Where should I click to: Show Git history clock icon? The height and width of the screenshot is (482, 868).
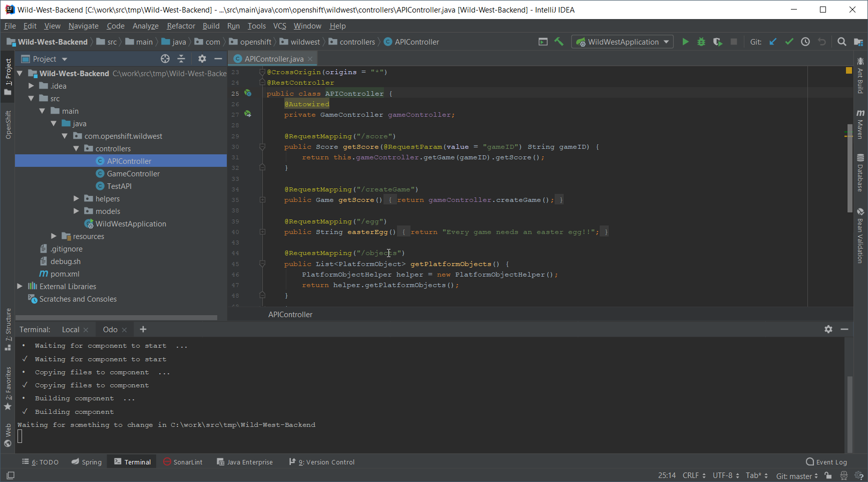(805, 42)
